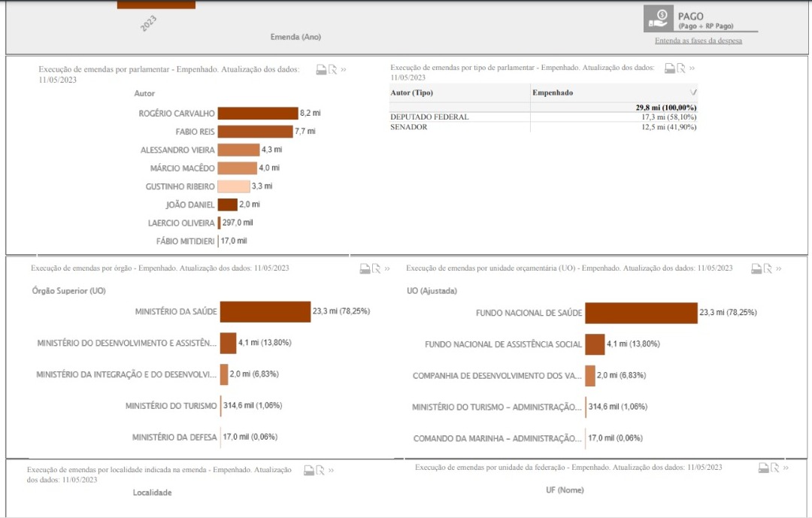Expand more options for 'emendas por órgão'
The width and height of the screenshot is (812, 518).
(387, 268)
